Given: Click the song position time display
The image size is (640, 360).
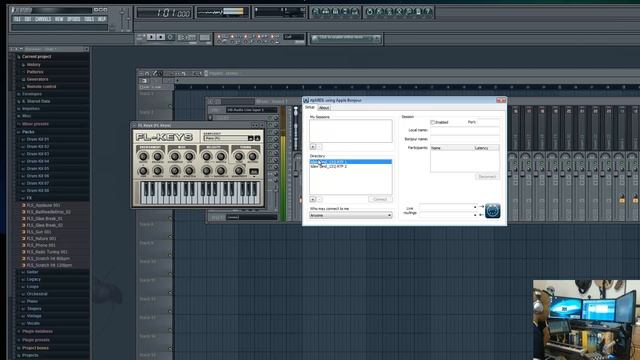Looking at the screenshot, I should coord(164,13).
